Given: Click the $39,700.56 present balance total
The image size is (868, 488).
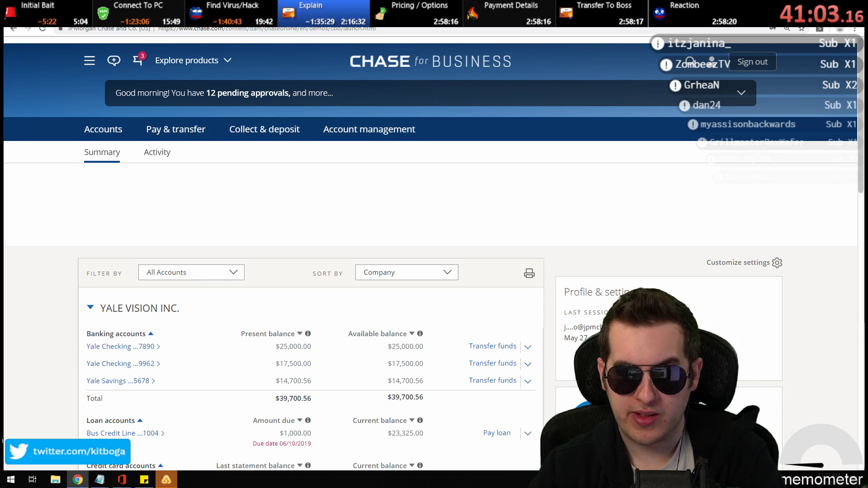Looking at the screenshot, I should [293, 399].
